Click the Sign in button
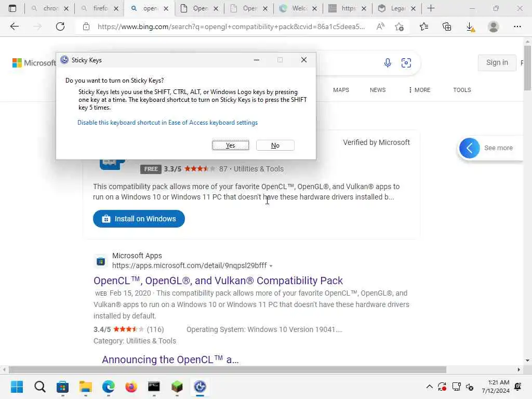Viewport: 532px width, 399px height. click(497, 62)
